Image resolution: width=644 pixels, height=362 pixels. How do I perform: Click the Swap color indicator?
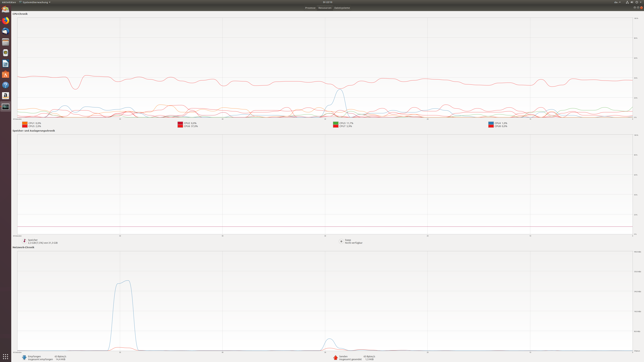[x=341, y=241]
